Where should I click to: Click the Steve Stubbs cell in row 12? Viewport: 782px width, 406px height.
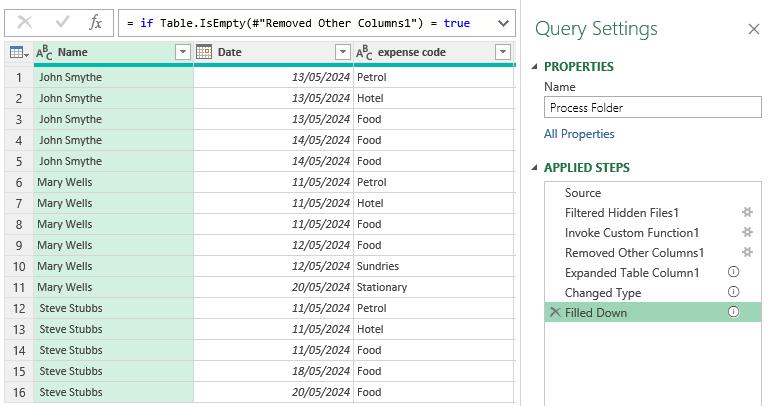coord(114,308)
